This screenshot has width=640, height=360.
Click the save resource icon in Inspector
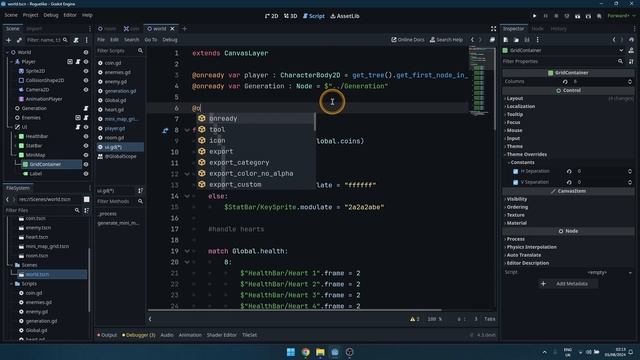pos(527,40)
